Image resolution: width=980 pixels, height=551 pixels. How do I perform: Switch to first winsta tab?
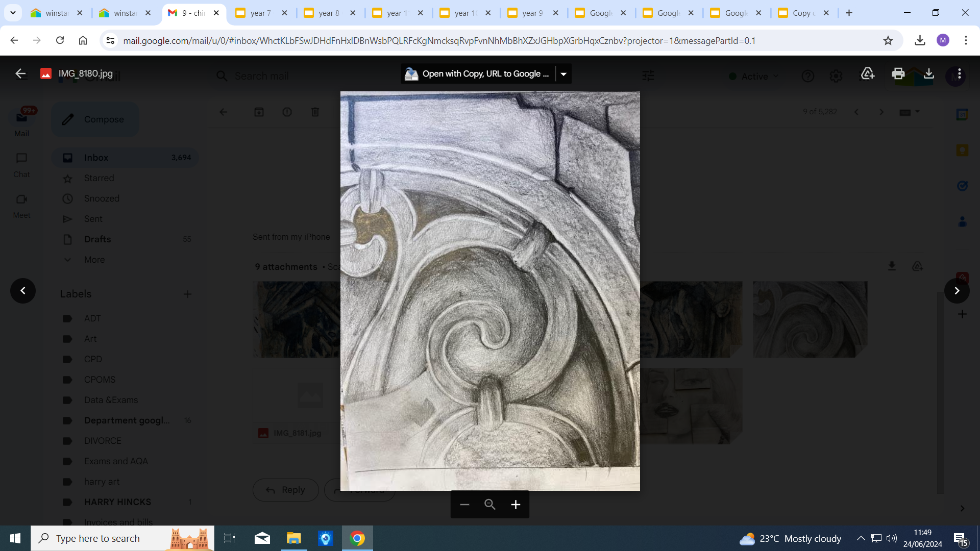pyautogui.click(x=57, y=13)
